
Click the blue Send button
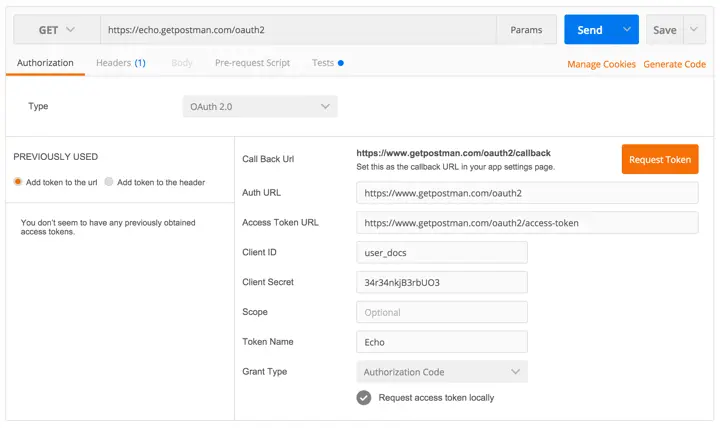click(x=589, y=30)
